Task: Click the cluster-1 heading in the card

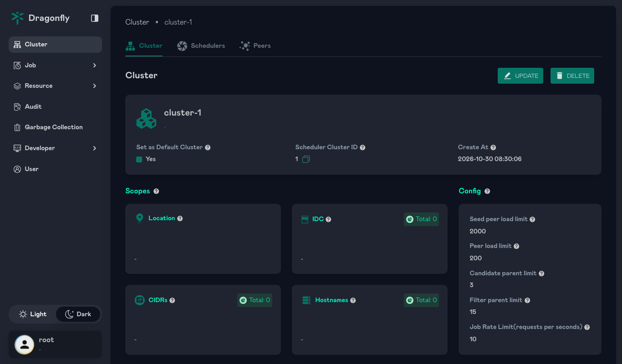Action: (x=183, y=113)
